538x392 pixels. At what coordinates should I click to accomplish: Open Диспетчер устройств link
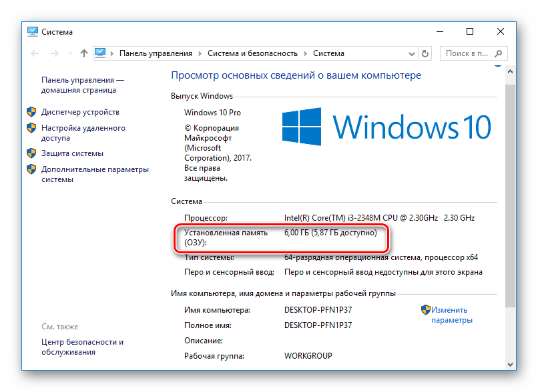click(80, 112)
